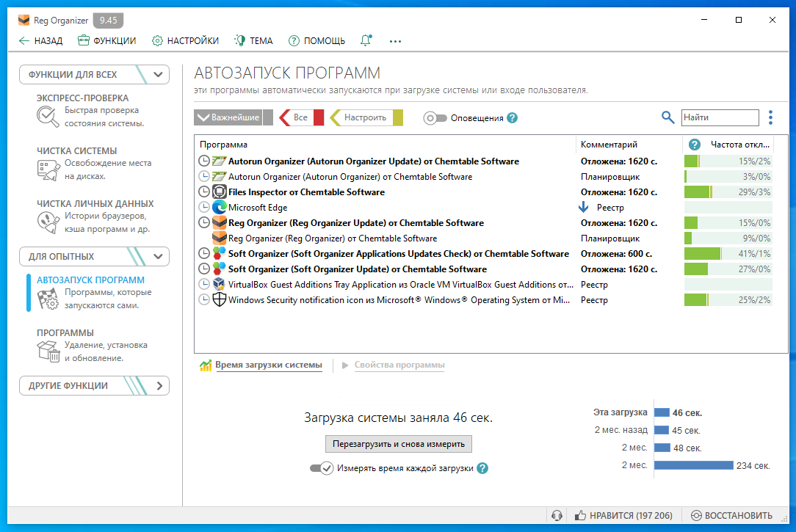
Task: Click the question mark column header icon
Action: click(695, 145)
